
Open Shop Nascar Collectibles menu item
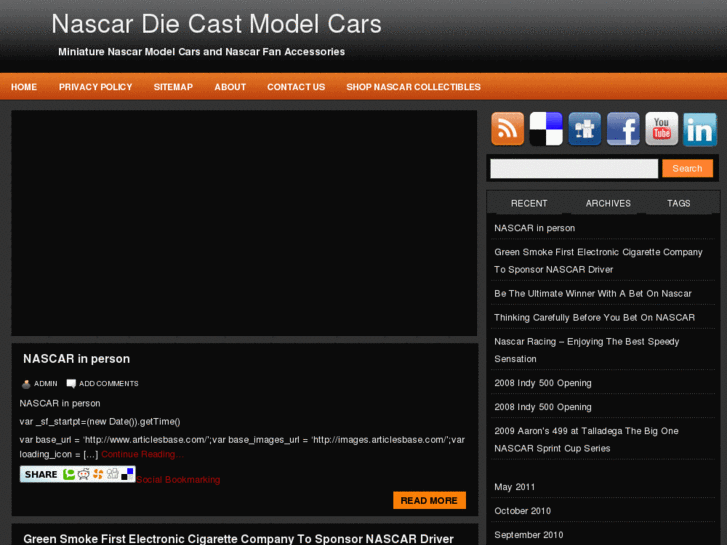(x=413, y=87)
